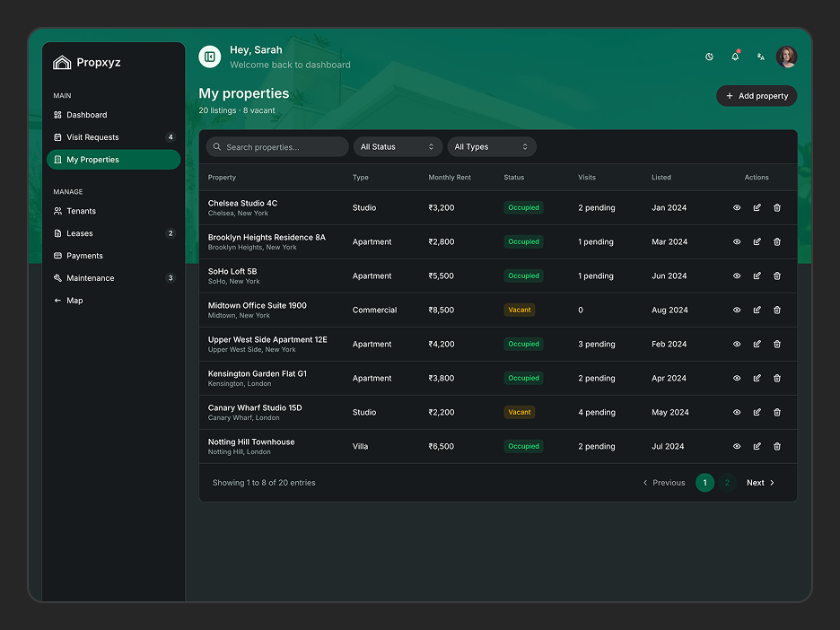Viewport: 840px width, 630px height.
Task: Collapse sidebar using the panel toggle icon
Action: click(x=209, y=57)
